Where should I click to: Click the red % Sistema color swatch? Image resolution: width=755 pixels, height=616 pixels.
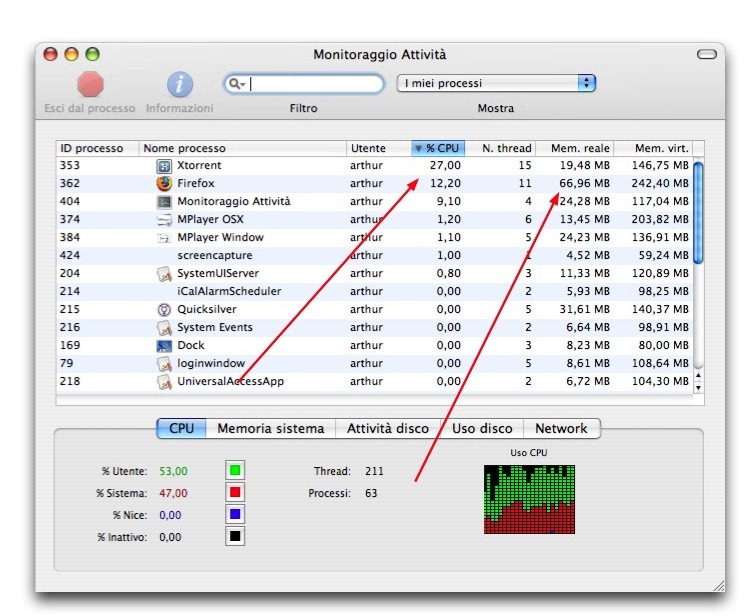(235, 492)
